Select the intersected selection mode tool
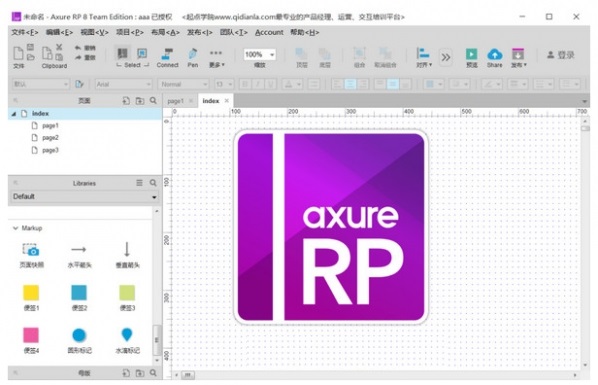 point(122,53)
